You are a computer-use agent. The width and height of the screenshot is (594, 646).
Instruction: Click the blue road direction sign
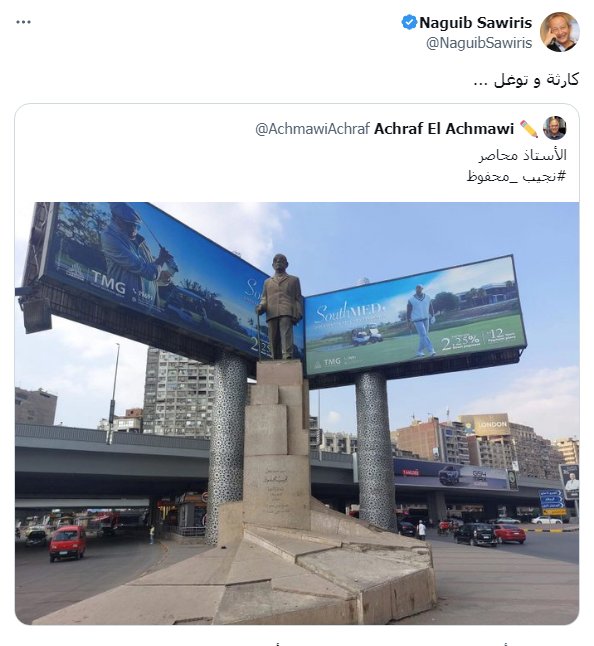[552, 501]
